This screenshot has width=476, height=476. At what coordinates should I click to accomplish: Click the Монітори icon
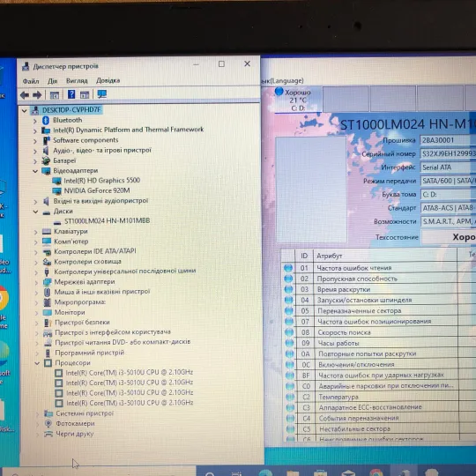(x=48, y=312)
